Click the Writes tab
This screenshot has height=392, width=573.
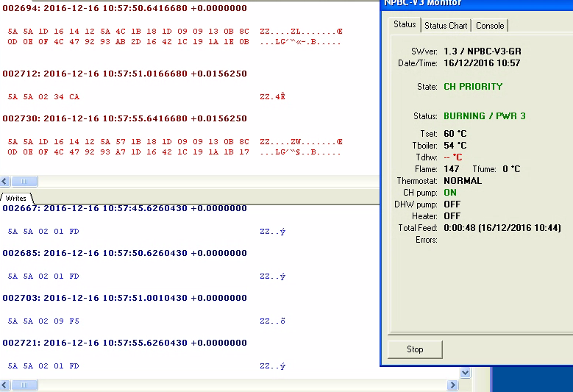tap(16, 198)
